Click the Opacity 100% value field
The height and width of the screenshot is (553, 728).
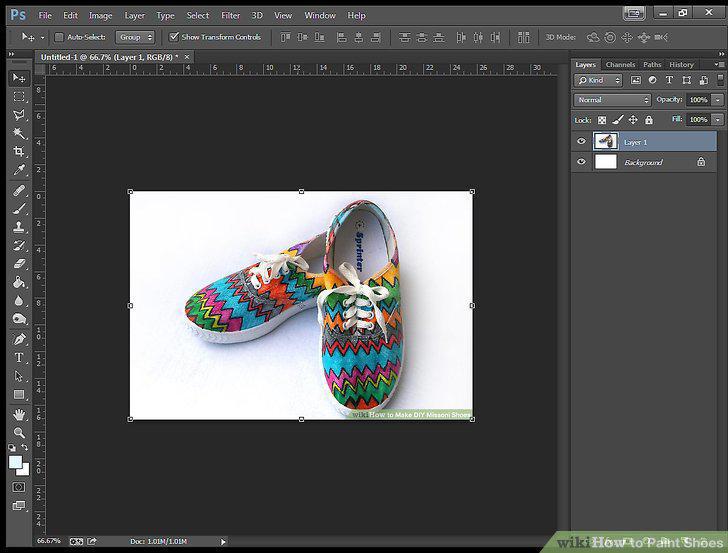coord(698,100)
